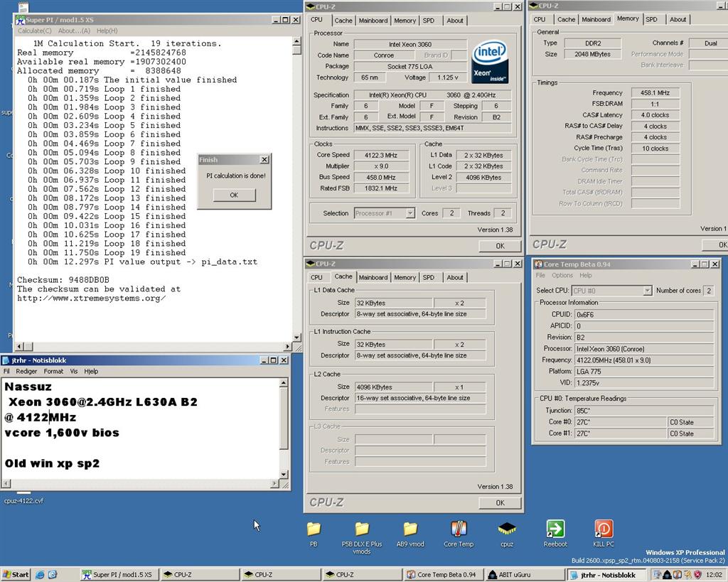Viewport: 728px width, 582px height.
Task: Click Super PI vertical scrollbar down arrow
Action: pos(297,338)
